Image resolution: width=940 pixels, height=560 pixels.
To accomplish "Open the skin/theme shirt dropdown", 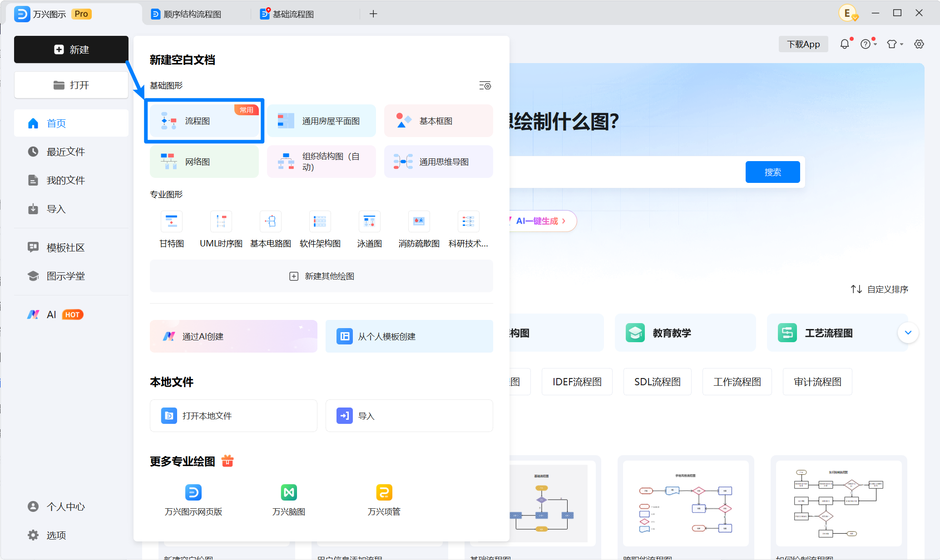I will (895, 44).
